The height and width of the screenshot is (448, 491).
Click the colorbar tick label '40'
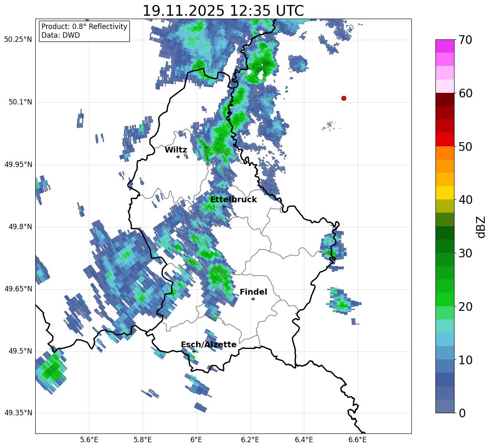465,200
